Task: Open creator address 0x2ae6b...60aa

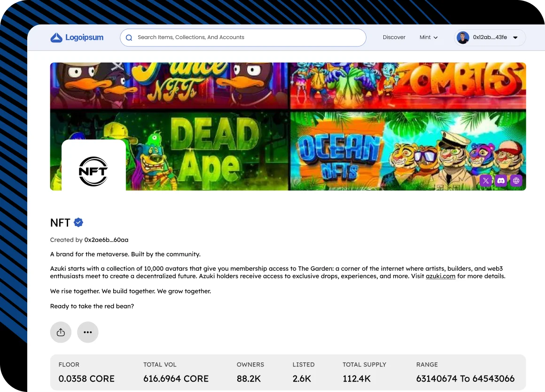Action: click(x=106, y=240)
